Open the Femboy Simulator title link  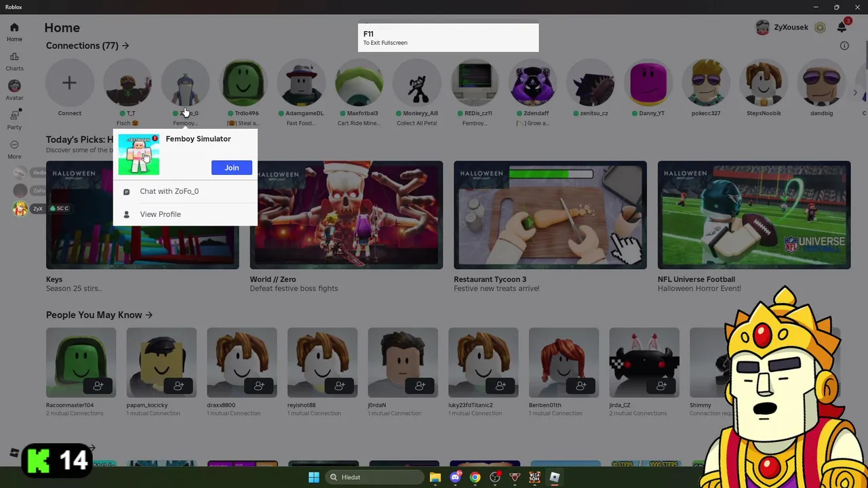(x=198, y=139)
